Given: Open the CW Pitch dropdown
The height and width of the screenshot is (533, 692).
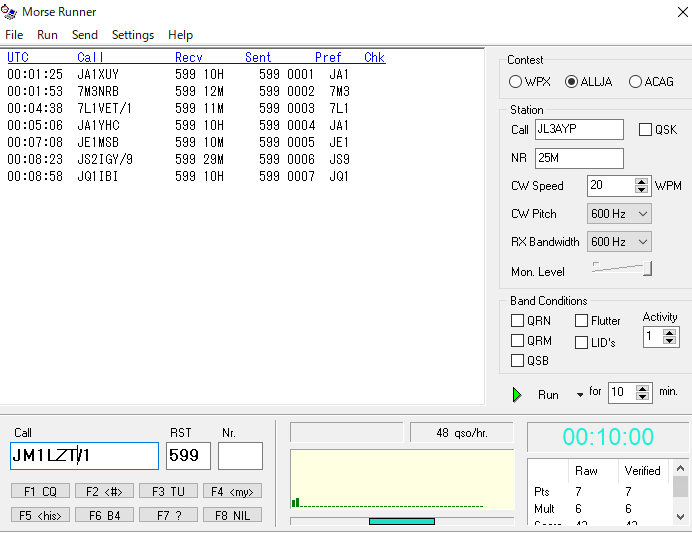Looking at the screenshot, I should pos(643,214).
